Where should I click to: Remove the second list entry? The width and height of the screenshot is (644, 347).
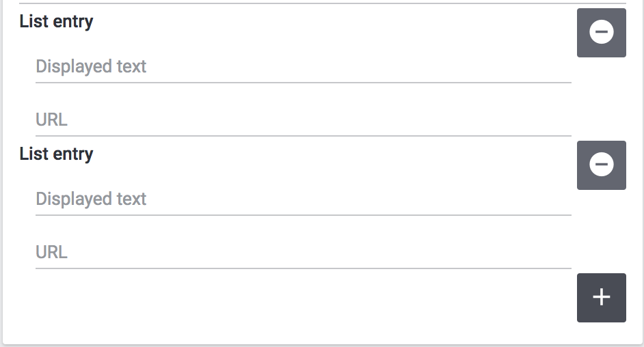601,165
